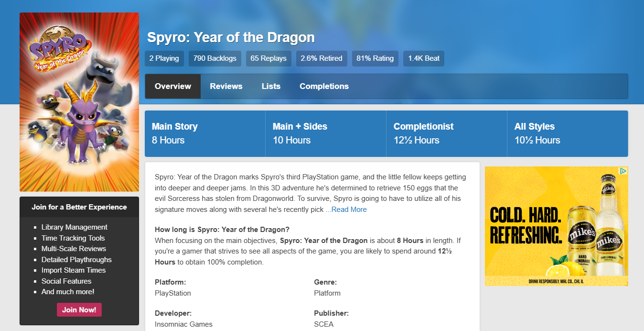The width and height of the screenshot is (644, 331).
Task: Select the Detailed Playthroughs list item
Action: (76, 259)
